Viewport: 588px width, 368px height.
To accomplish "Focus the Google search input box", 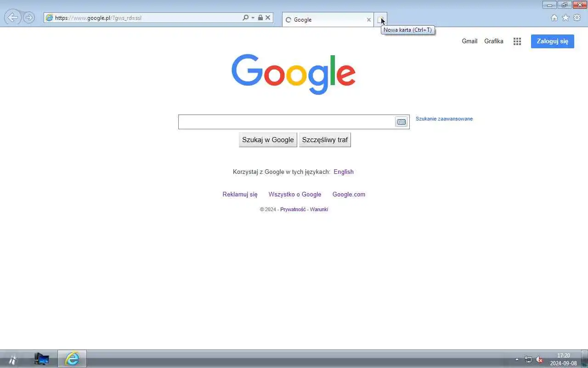I will point(286,122).
